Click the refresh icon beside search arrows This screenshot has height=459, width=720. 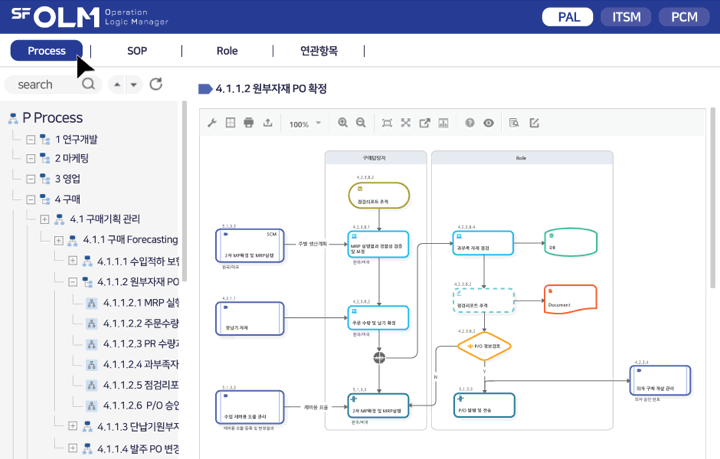[x=156, y=85]
